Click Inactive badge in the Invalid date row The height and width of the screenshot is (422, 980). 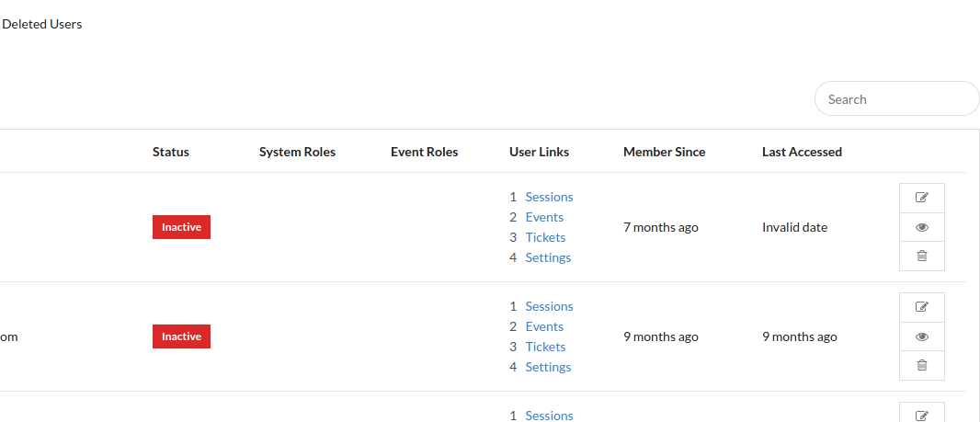[181, 227]
